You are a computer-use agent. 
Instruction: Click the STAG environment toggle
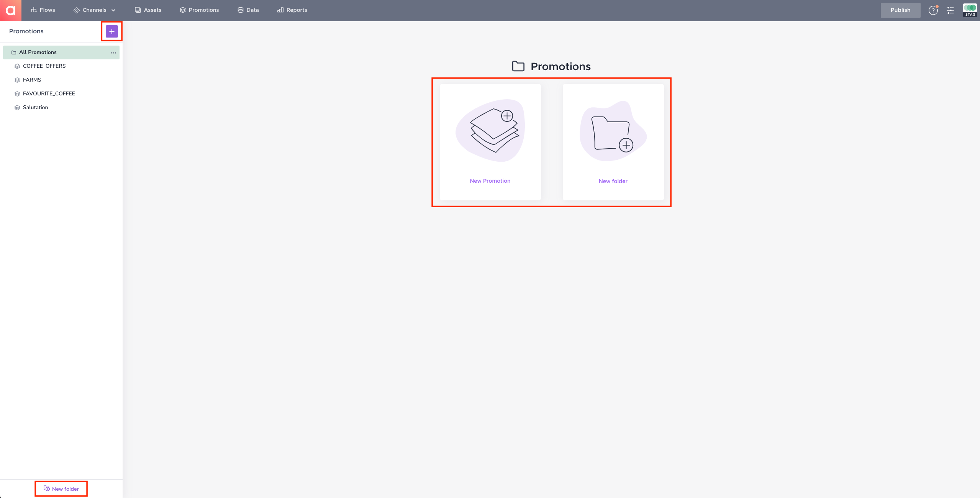[970, 10]
